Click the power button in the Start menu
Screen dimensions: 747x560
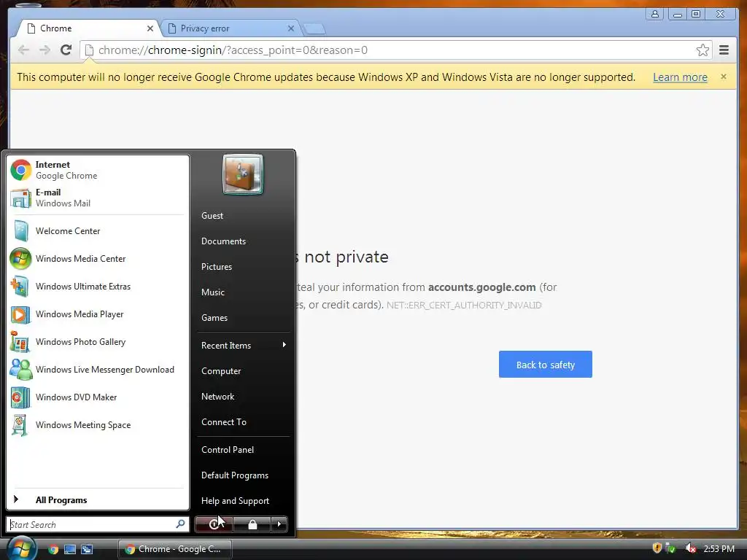point(214,524)
